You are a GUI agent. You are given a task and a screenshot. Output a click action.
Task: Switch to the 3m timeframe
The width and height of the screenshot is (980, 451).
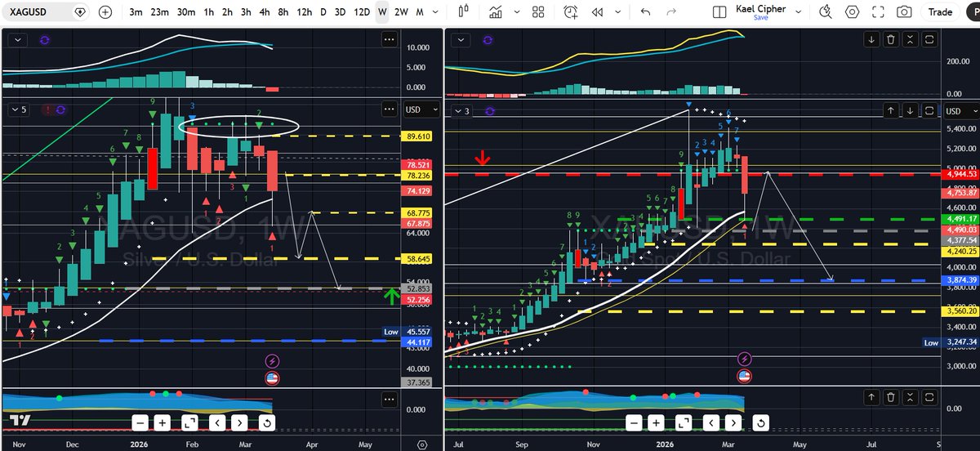(x=136, y=12)
